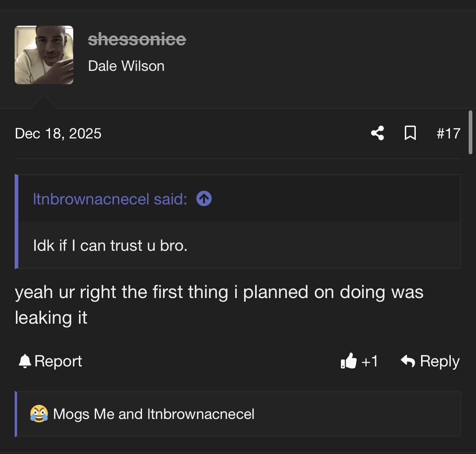
Task: Click the Dec 18, 2025 post date
Action: click(58, 134)
